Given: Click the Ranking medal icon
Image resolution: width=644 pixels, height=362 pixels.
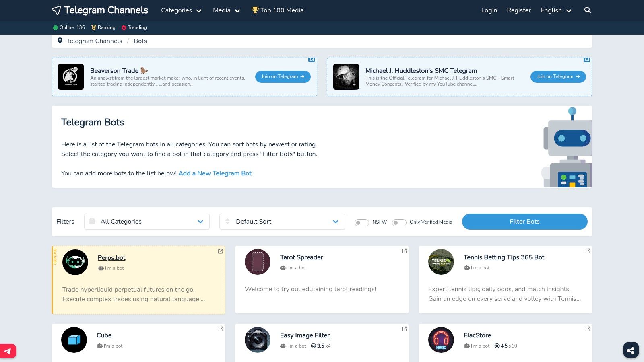Looking at the screenshot, I should coord(94,27).
